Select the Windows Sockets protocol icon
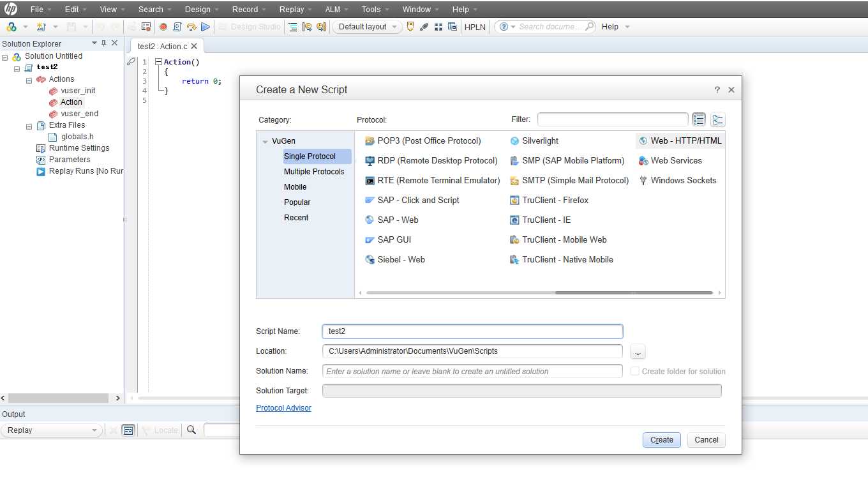 tap(643, 181)
